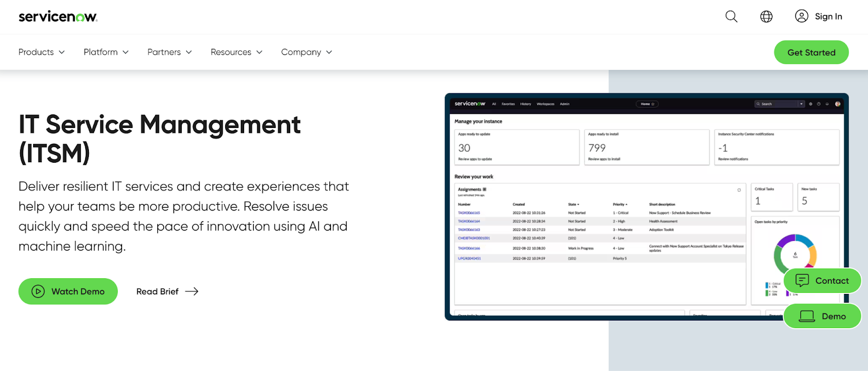Select Favorites in dashboard top bar
Viewport: 868px width, 371px height.
pos(508,104)
